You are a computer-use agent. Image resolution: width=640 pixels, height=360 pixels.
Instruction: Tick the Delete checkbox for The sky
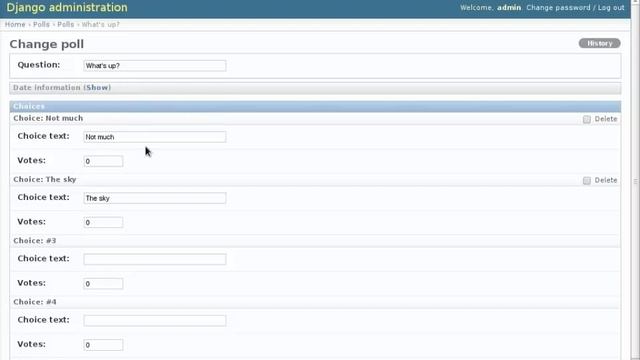(587, 180)
